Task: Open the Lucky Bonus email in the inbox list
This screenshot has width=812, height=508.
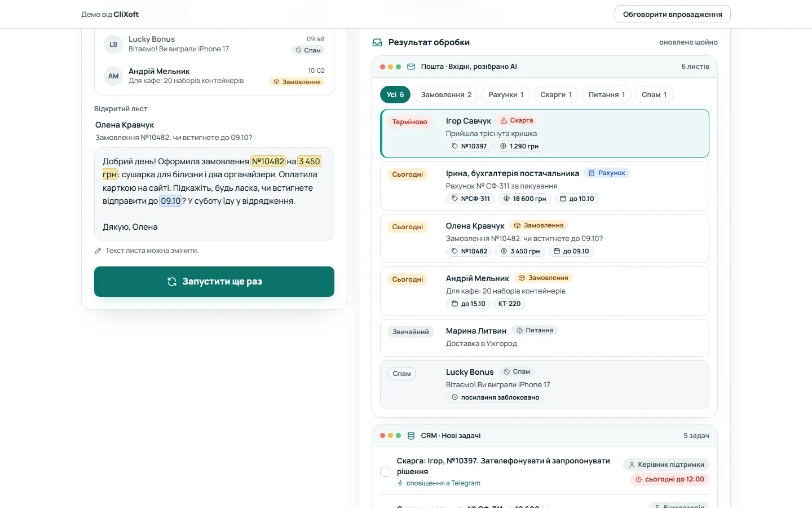Action: pyautogui.click(x=214, y=44)
